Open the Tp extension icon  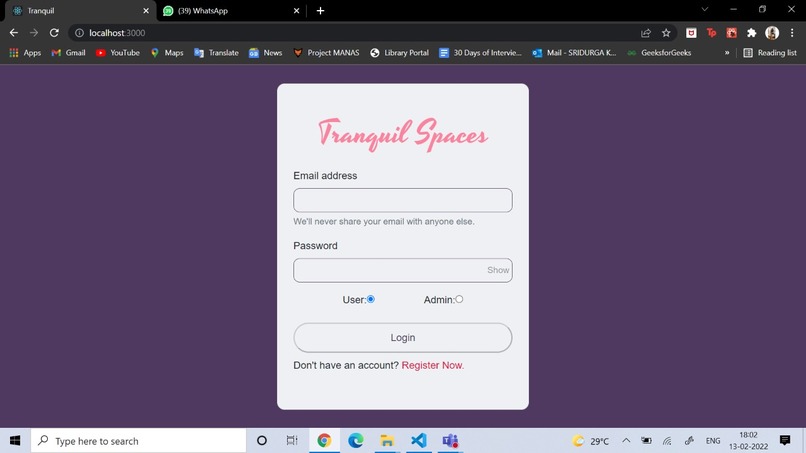(x=711, y=33)
